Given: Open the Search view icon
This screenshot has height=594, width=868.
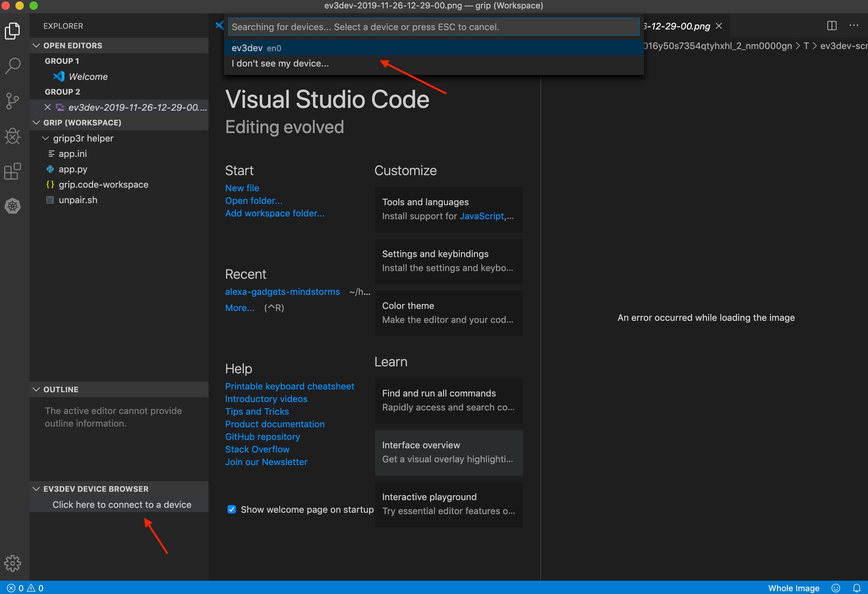Looking at the screenshot, I should click(x=13, y=66).
